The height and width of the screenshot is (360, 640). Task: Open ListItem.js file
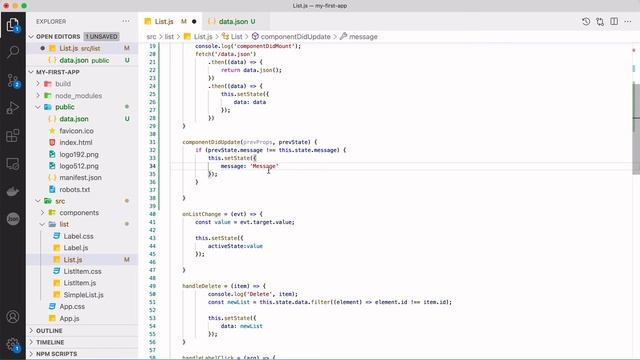(80, 283)
